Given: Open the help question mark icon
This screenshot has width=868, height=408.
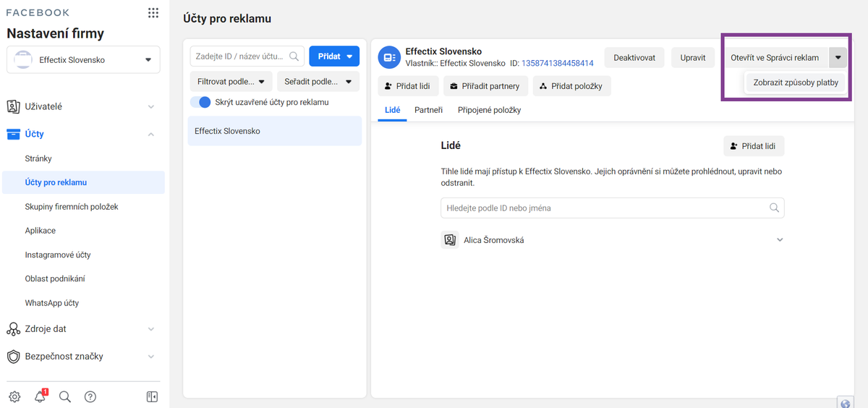Looking at the screenshot, I should click(90, 396).
